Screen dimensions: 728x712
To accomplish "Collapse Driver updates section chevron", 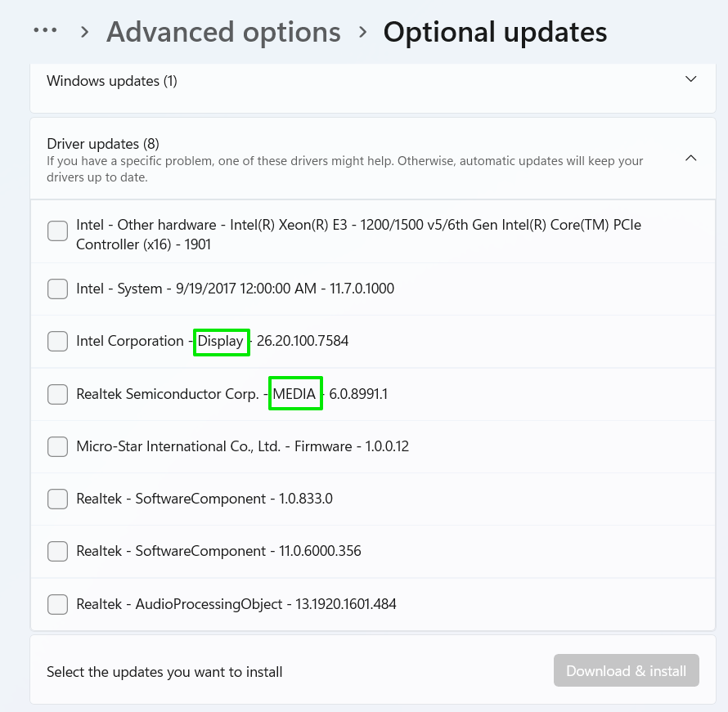I will 691,158.
